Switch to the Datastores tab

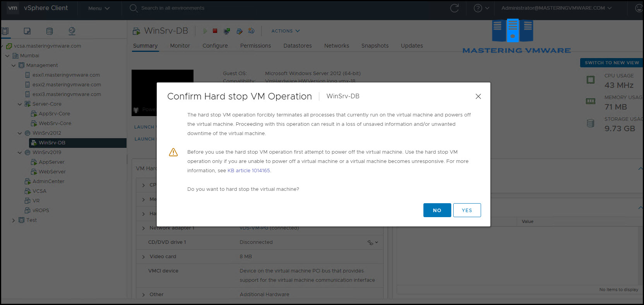click(x=298, y=46)
